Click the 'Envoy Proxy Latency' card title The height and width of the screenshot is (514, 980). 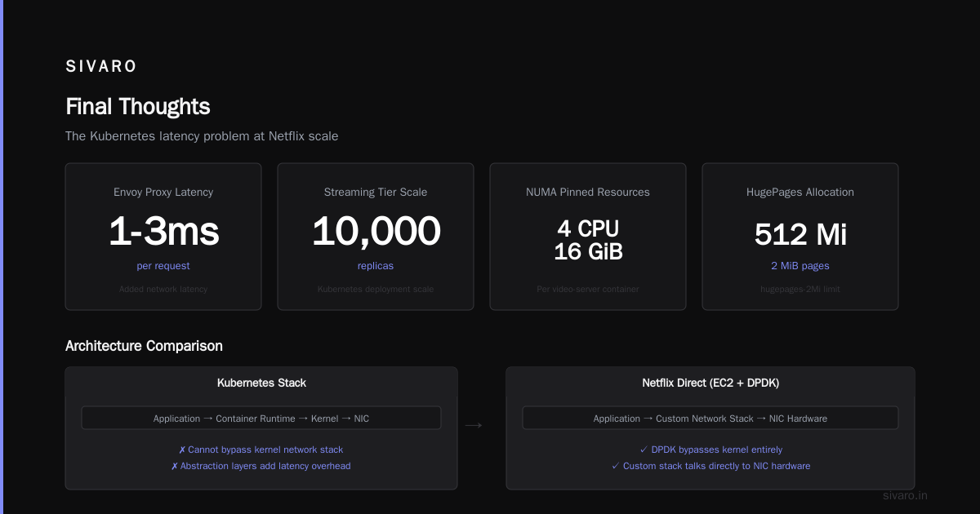coord(163,193)
